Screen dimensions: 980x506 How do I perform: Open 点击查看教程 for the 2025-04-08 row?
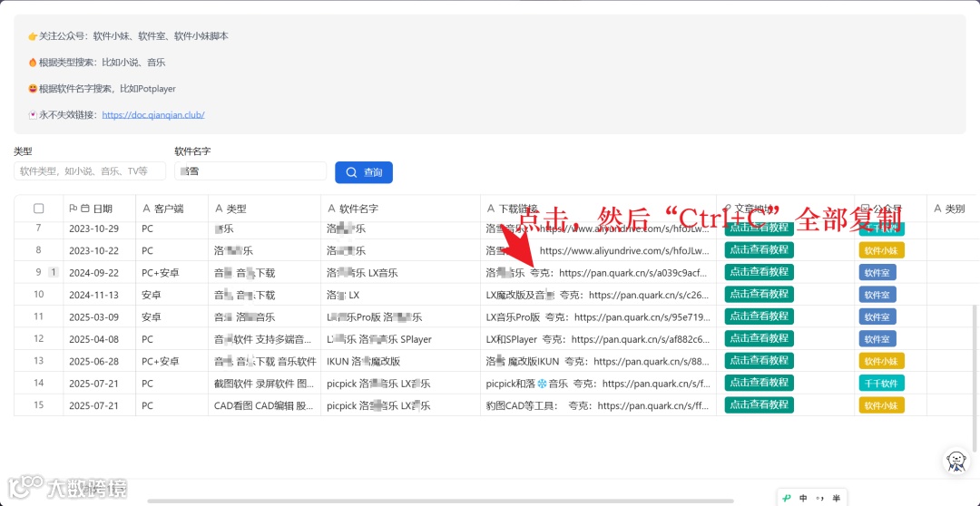point(759,338)
